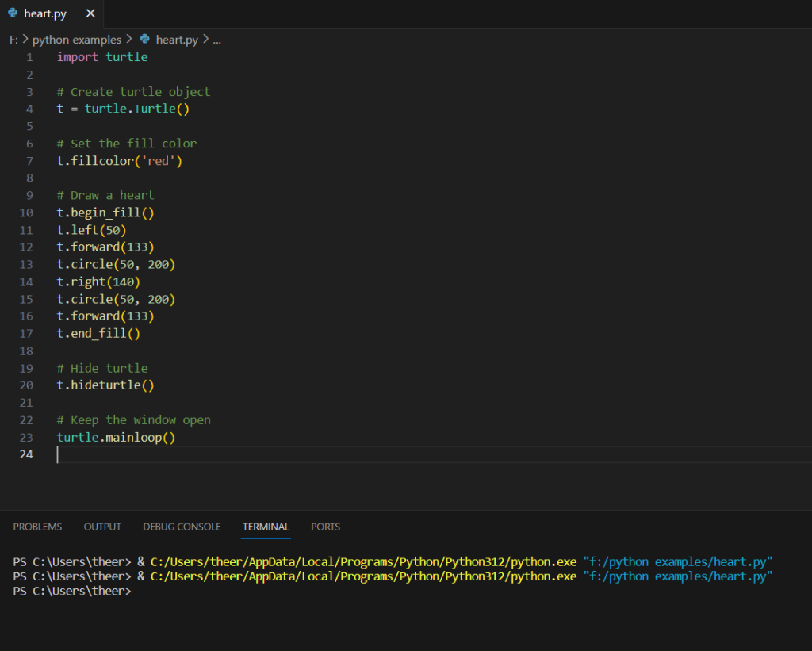812x651 pixels.
Task: Open the DEBUG CONSOLE panel tab
Action: click(x=182, y=527)
